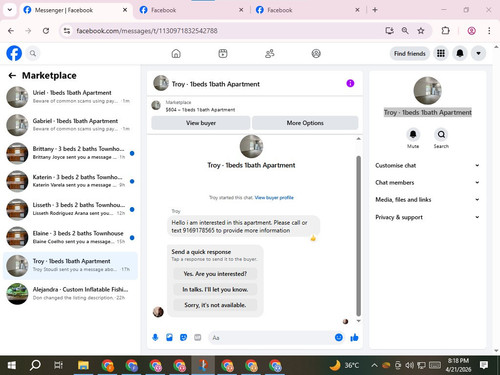Open a new browser tab
The image size is (500, 375).
pyautogui.click(x=375, y=10)
